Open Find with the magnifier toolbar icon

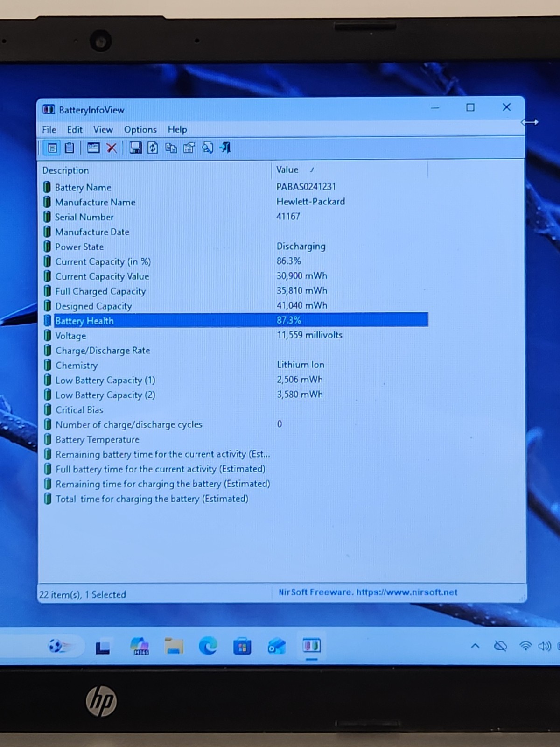208,148
